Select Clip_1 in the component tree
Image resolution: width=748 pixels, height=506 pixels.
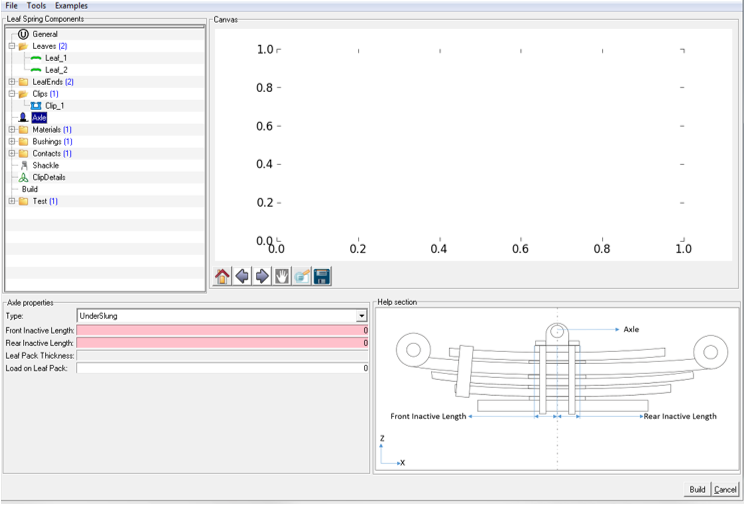click(x=55, y=105)
